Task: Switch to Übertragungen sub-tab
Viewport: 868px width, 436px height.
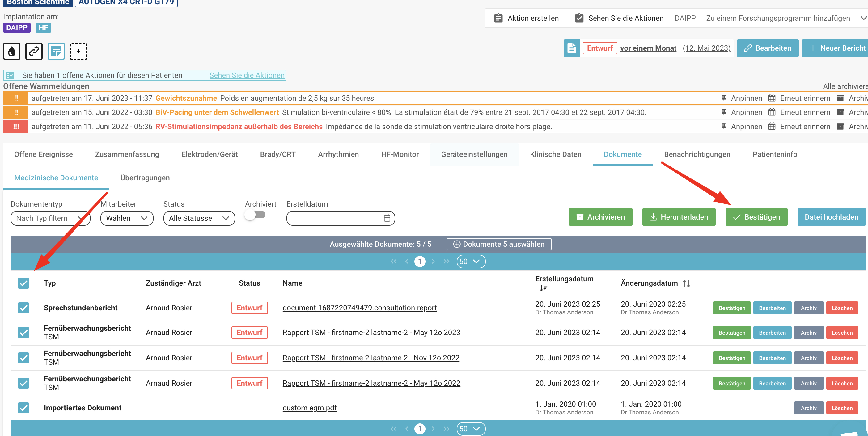Action: point(145,178)
